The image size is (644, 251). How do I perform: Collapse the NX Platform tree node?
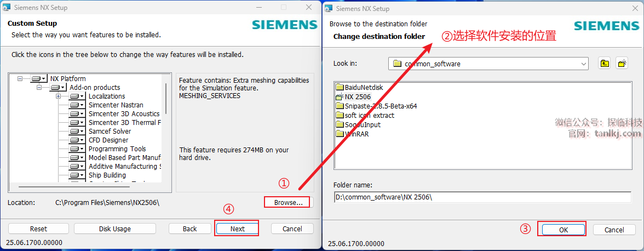coord(20,78)
